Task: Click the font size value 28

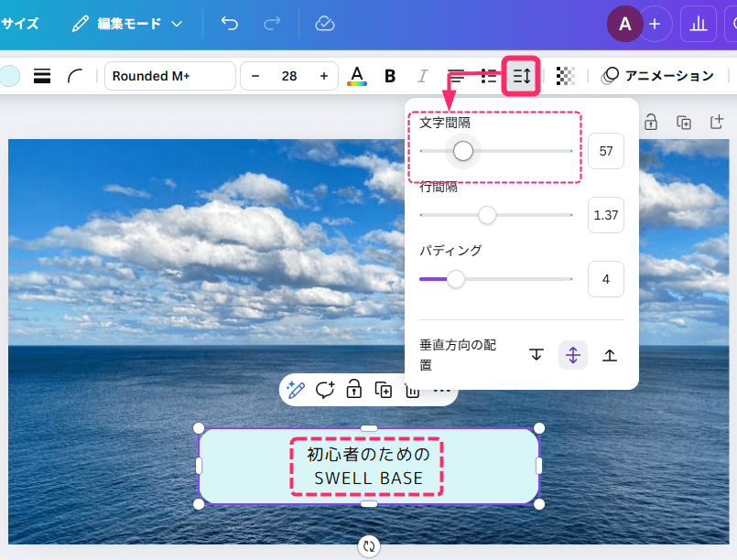Action: [289, 76]
